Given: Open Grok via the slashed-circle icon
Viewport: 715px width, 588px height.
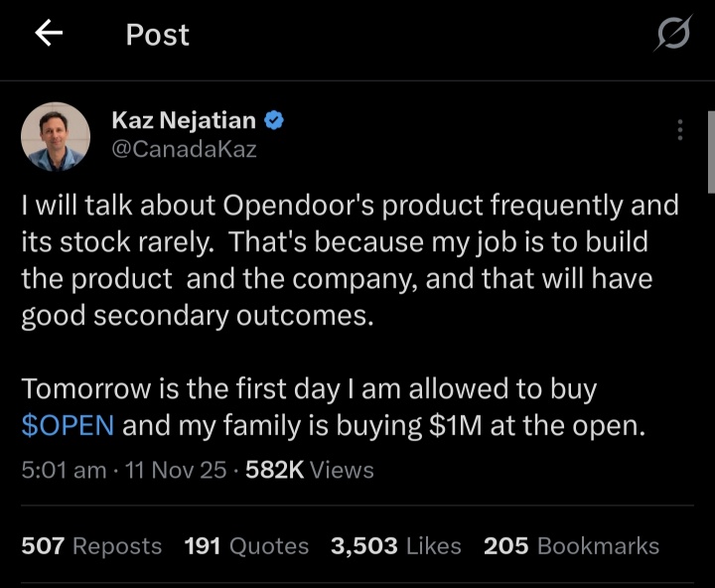Looking at the screenshot, I should (674, 36).
